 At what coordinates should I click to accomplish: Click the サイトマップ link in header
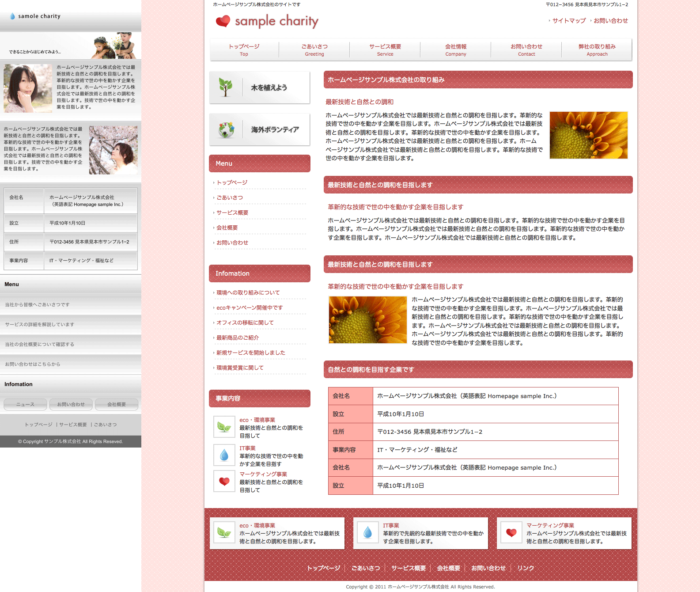[x=569, y=21]
